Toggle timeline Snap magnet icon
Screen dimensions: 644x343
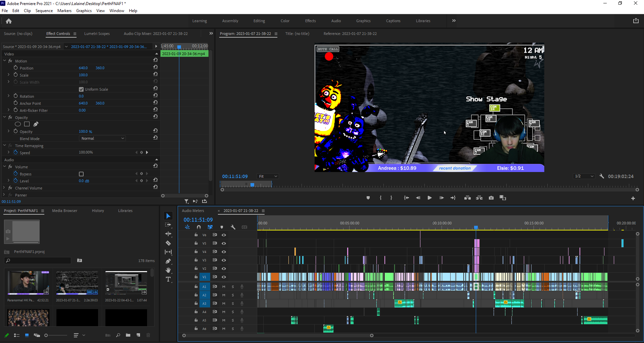tap(199, 227)
